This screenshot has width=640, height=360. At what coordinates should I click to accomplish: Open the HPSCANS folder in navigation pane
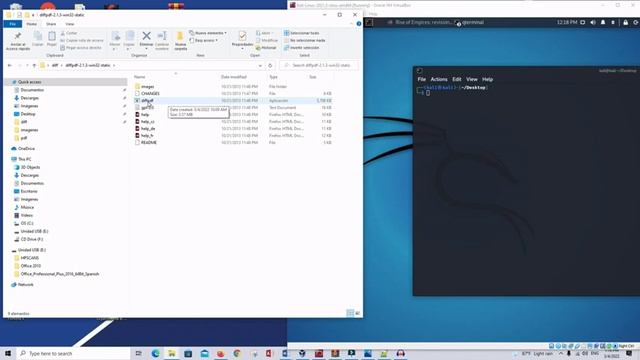click(x=29, y=258)
